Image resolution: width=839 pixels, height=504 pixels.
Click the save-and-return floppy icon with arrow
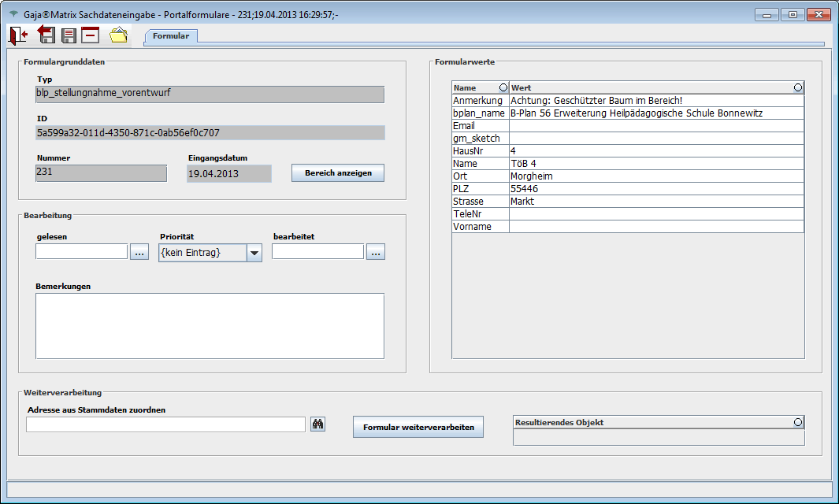[46, 35]
